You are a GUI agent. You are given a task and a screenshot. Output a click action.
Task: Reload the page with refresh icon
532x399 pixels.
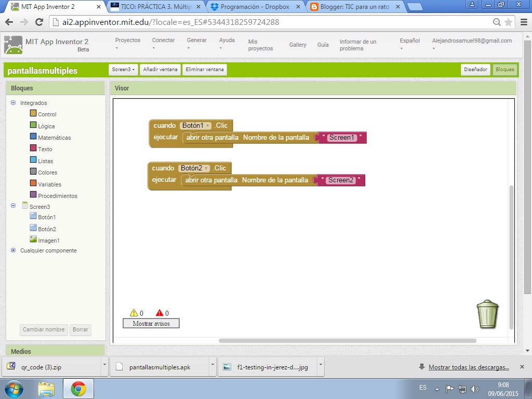(39, 22)
